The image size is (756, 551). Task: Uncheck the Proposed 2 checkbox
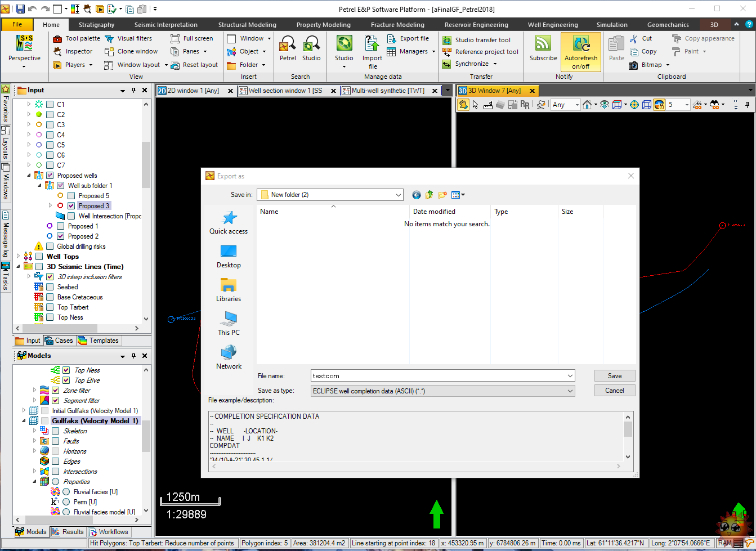pos(60,236)
